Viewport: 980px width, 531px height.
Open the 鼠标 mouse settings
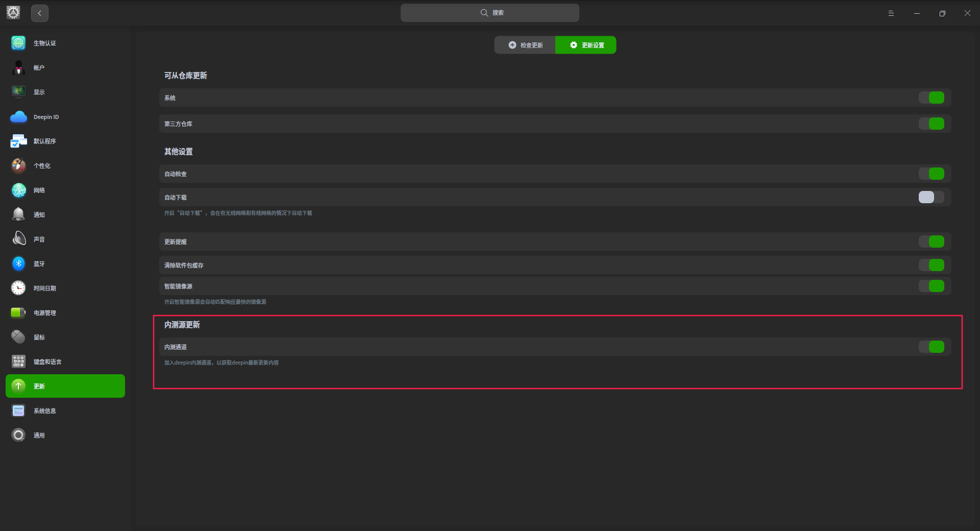pos(65,337)
